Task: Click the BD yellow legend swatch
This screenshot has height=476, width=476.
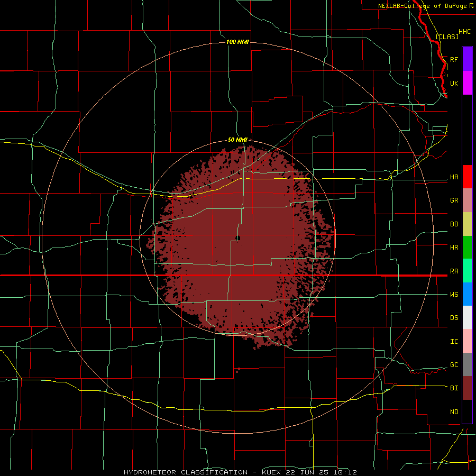Action: pyautogui.click(x=467, y=224)
